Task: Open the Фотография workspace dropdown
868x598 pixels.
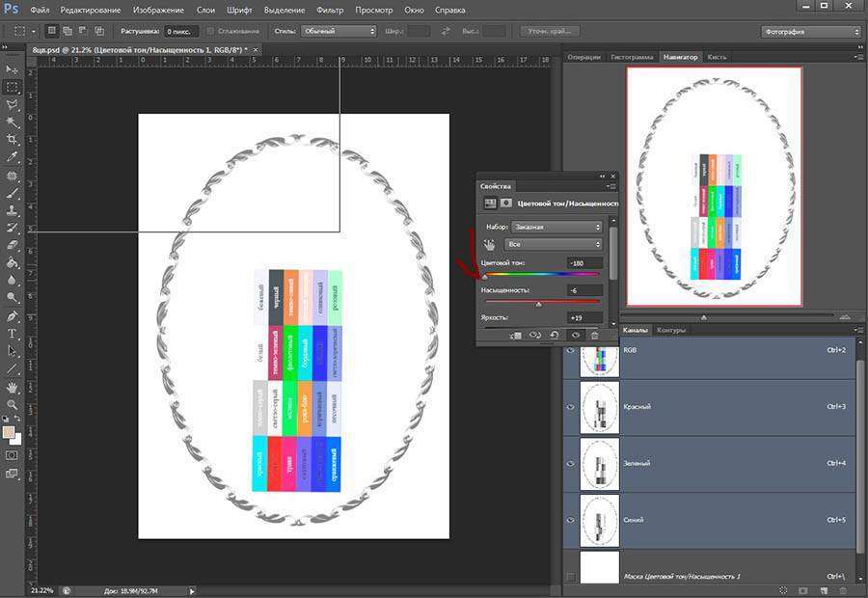Action: [x=810, y=31]
